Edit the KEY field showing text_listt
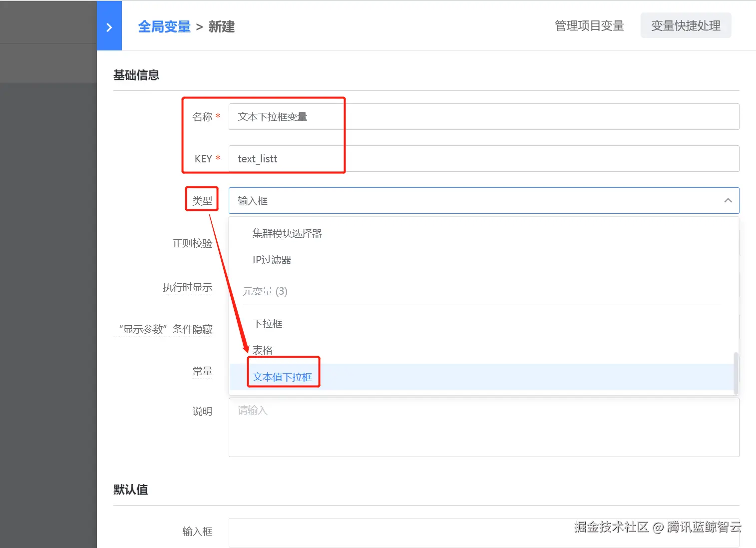The image size is (756, 548). coord(350,158)
